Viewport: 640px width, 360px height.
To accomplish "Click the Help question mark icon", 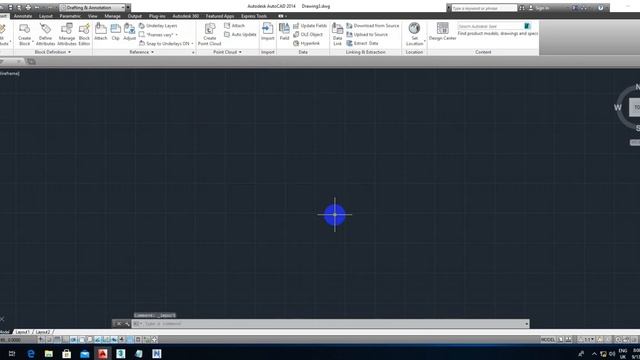I will pos(600,8).
